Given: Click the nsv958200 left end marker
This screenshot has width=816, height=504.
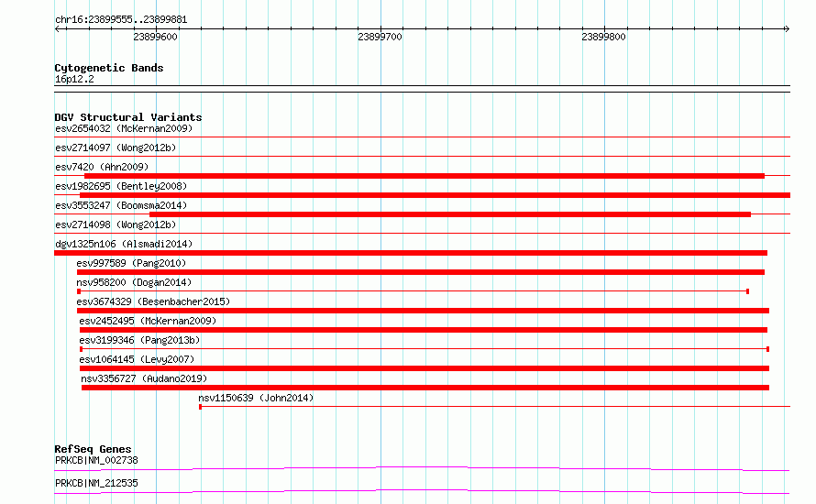Looking at the screenshot, I should [79, 291].
